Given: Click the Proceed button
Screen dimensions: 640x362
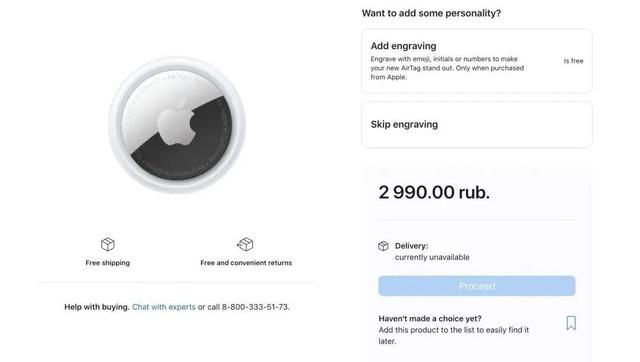Looking at the screenshot, I should coord(477,286).
